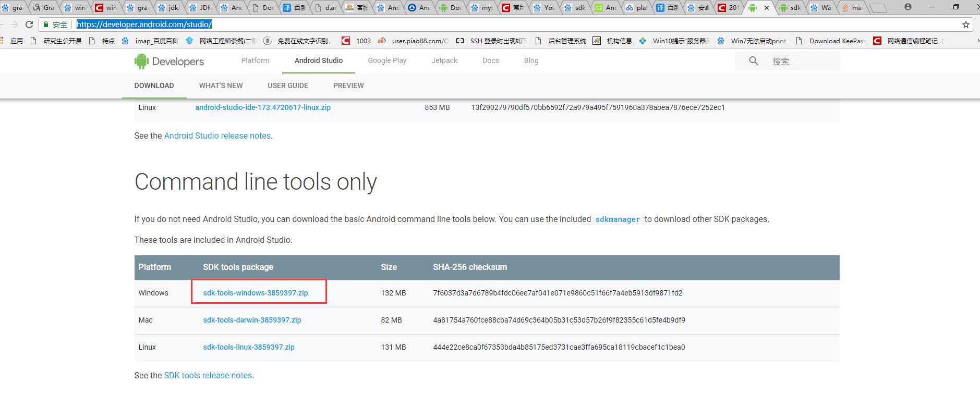The height and width of the screenshot is (395, 980).
Task: Click the 'SHA-256 checksum' column header
Action: [470, 267]
